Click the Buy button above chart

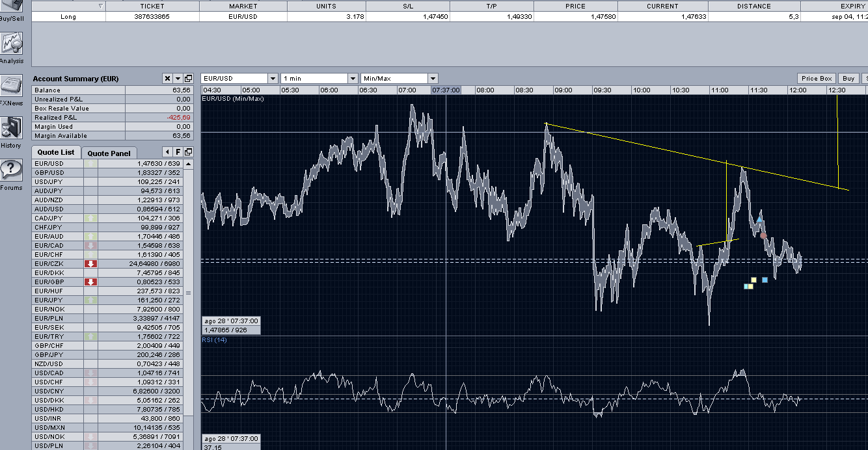point(848,79)
